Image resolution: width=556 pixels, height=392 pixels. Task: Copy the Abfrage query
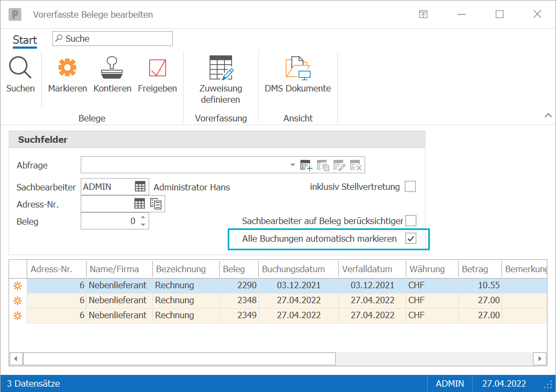click(x=323, y=165)
